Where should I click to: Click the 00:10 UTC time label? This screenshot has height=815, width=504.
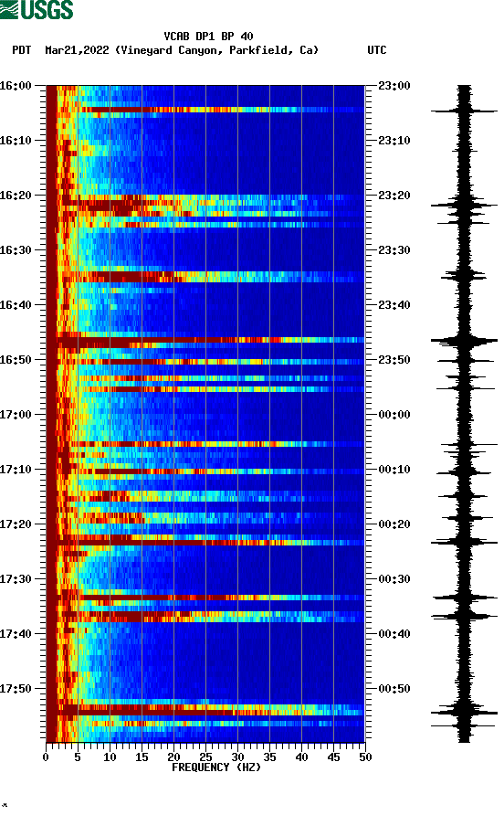[394, 470]
